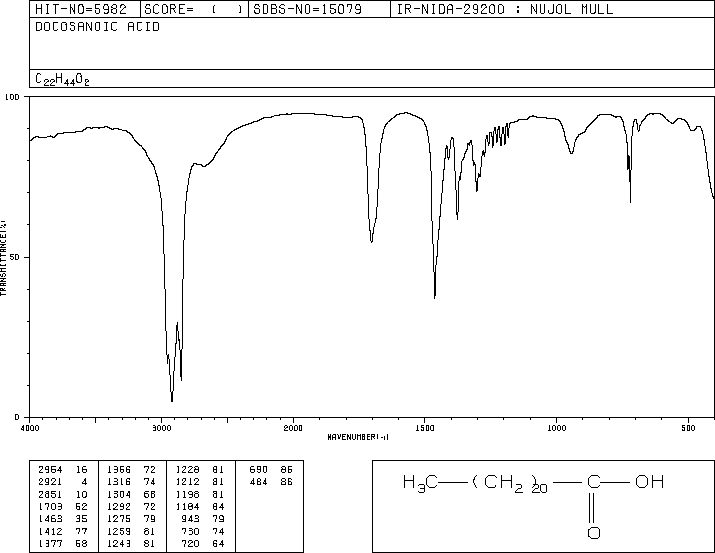
Task: Click the H3C group in the structure
Action: 420,483
